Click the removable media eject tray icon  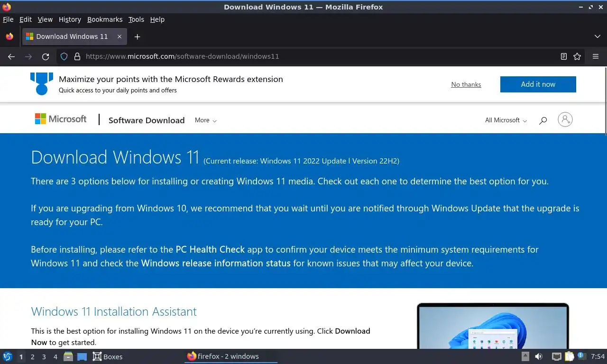(x=525, y=356)
